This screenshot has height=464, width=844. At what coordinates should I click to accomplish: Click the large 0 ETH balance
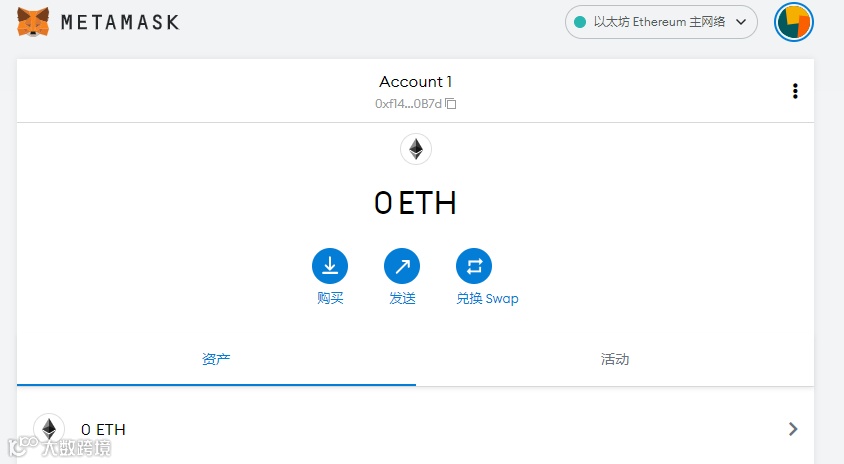[x=415, y=203]
